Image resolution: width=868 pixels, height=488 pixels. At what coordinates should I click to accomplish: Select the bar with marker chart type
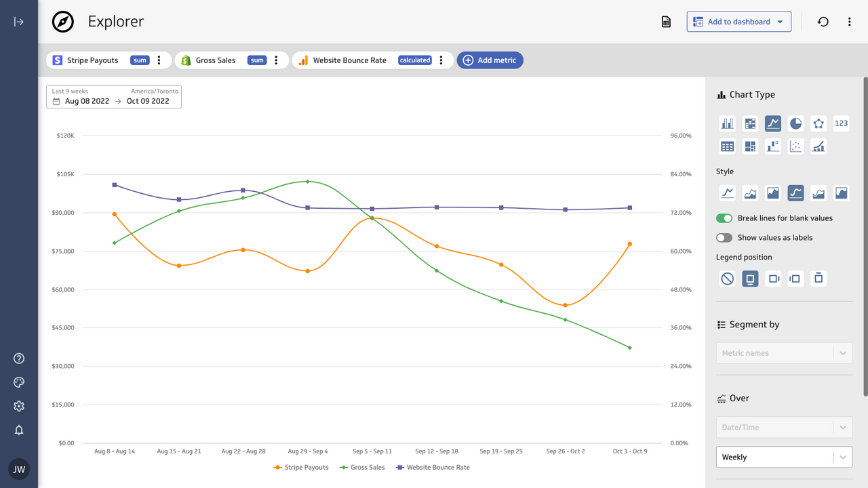tap(773, 146)
